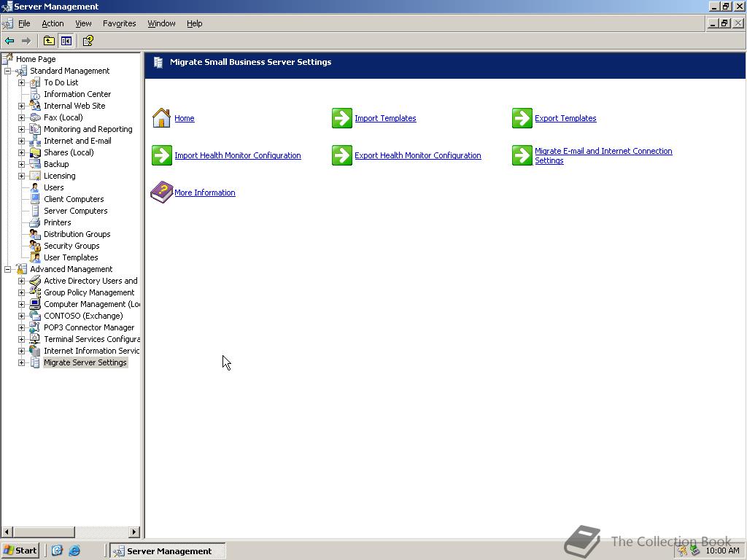747x560 pixels.
Task: Expand the Group Policy Management node
Action: coord(21,292)
